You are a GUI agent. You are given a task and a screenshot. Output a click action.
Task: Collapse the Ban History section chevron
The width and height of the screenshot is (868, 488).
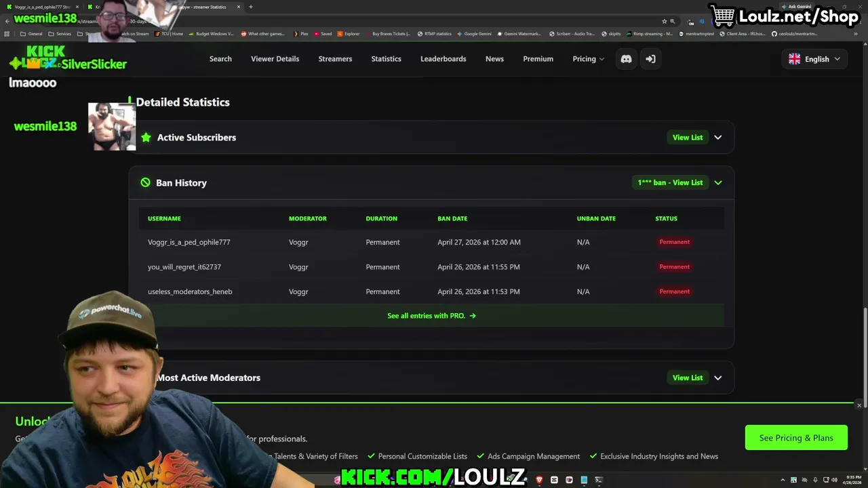pos(718,182)
